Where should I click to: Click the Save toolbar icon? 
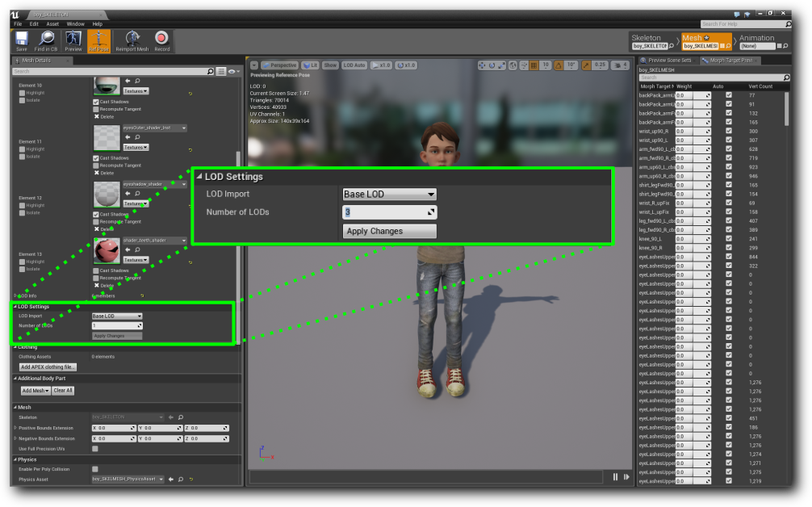pyautogui.click(x=22, y=38)
